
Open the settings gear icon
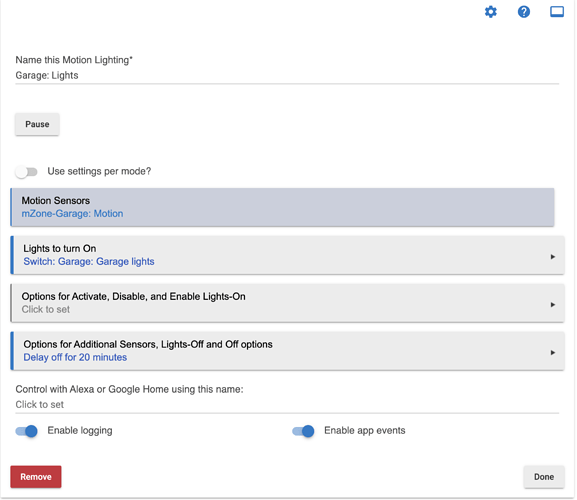(491, 12)
